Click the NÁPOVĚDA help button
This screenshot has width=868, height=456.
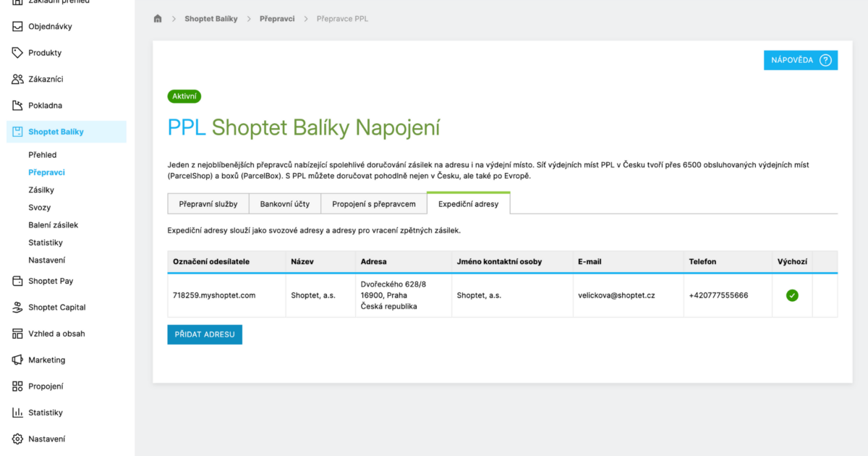(x=801, y=60)
